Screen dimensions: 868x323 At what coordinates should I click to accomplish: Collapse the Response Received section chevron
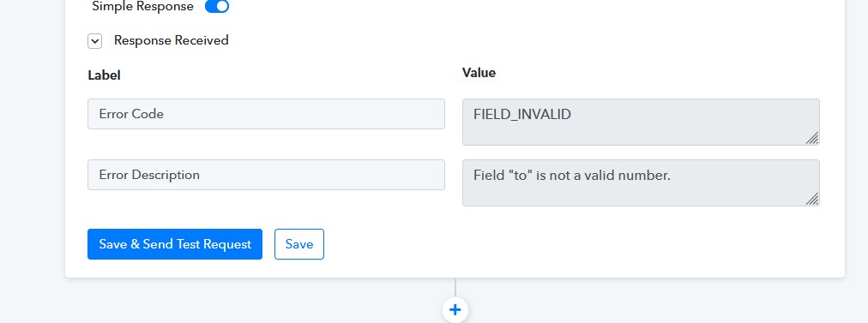94,41
